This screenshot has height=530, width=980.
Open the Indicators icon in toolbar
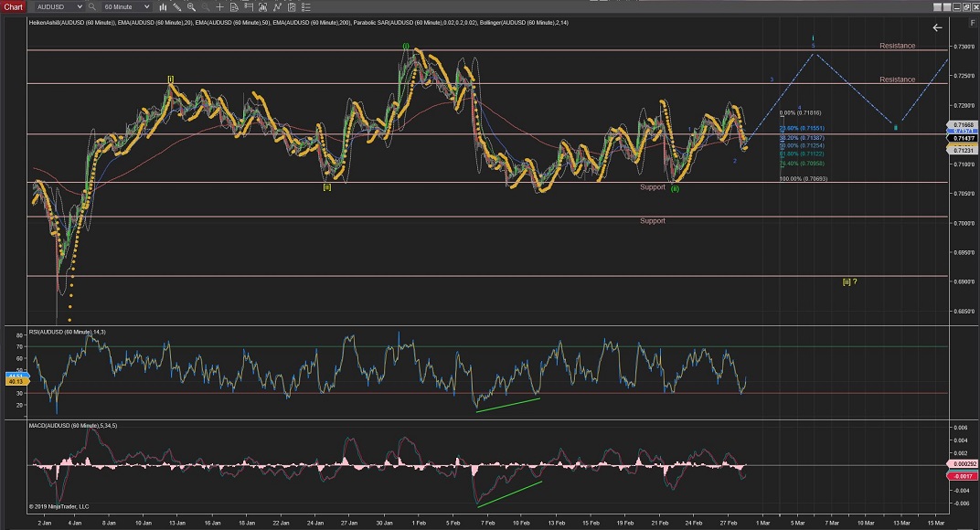pos(249,6)
